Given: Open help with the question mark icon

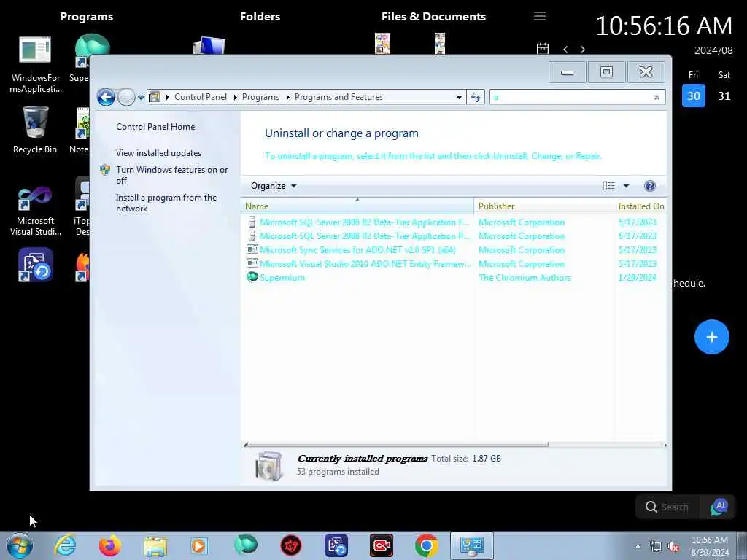Looking at the screenshot, I should pyautogui.click(x=649, y=186).
